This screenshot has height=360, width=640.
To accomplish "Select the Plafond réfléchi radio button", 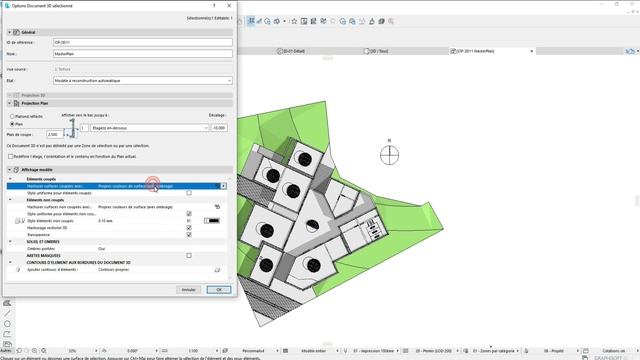I will point(12,116).
